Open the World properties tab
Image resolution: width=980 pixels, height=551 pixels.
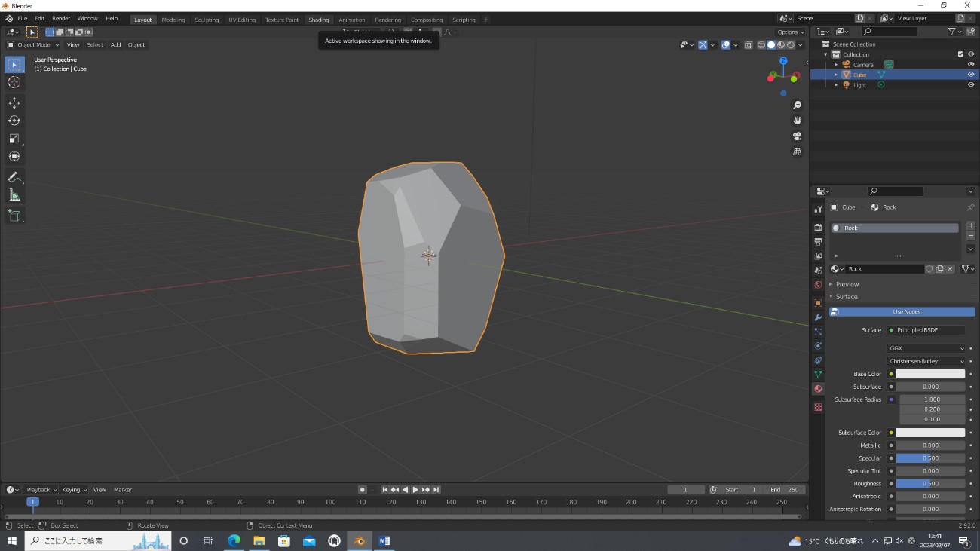[818, 285]
